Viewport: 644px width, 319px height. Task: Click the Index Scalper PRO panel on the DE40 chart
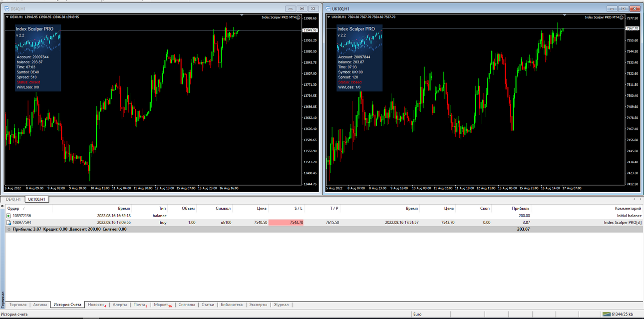point(38,58)
